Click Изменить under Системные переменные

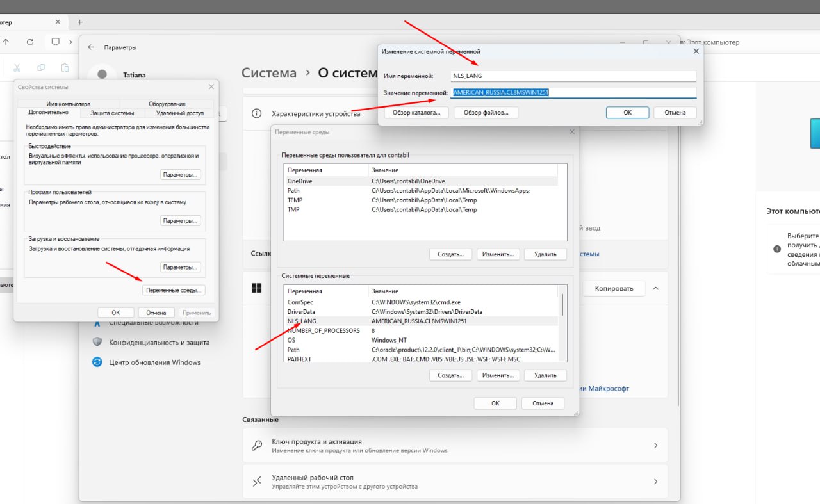[498, 375]
